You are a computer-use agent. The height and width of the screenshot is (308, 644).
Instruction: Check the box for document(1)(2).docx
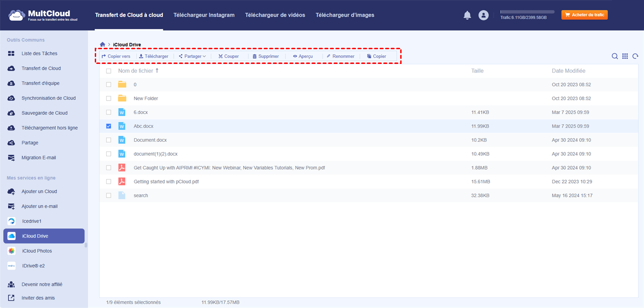[109, 154]
